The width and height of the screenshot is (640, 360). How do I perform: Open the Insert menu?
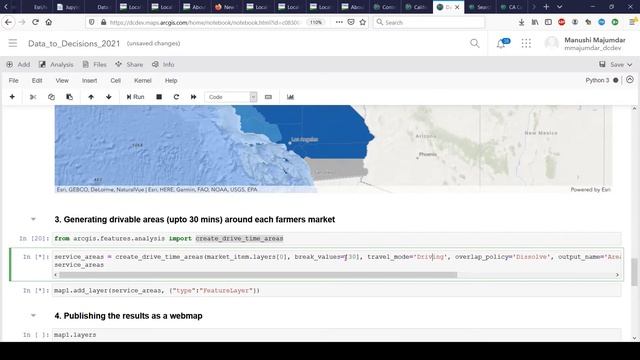[89, 81]
